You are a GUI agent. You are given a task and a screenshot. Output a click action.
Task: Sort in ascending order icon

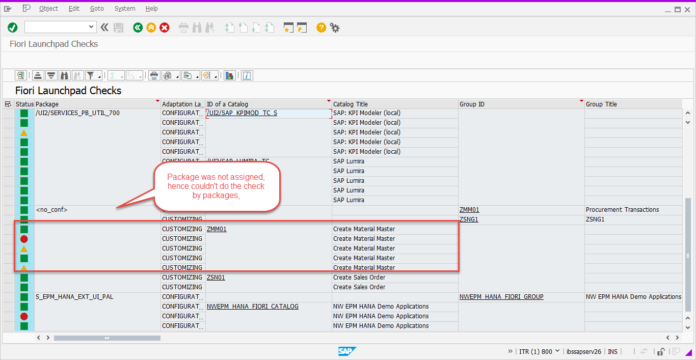[38, 75]
